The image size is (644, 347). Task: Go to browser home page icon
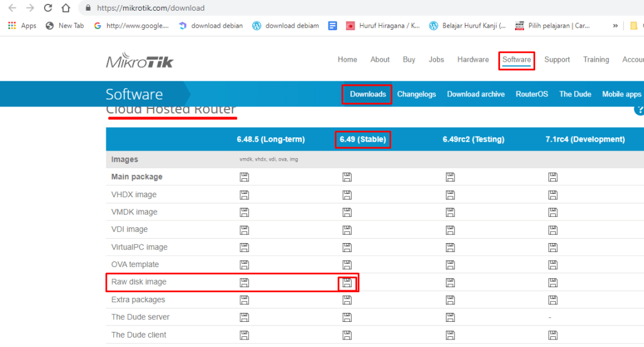click(x=66, y=8)
